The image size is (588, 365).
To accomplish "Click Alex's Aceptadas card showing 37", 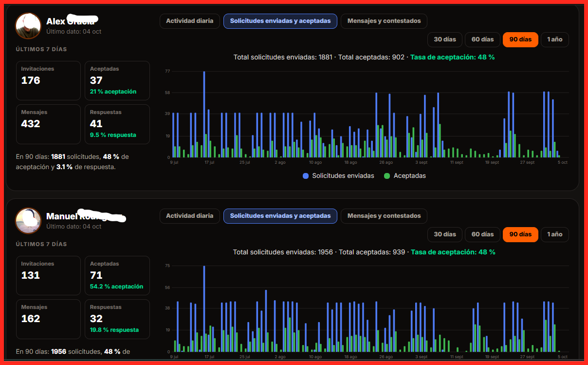I will point(117,80).
